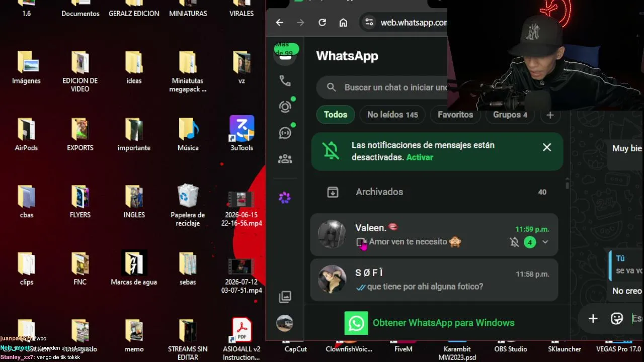Click Valeen's profile picture thumbnail

(332, 235)
